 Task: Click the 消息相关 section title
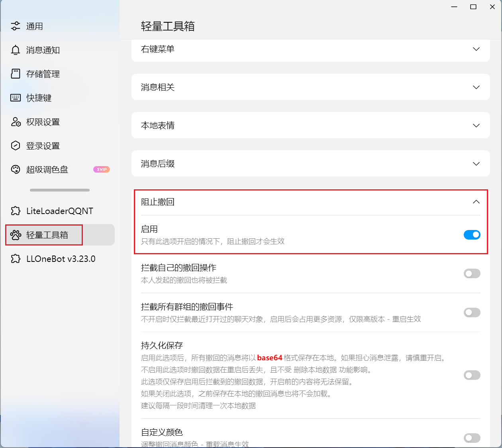[158, 87]
